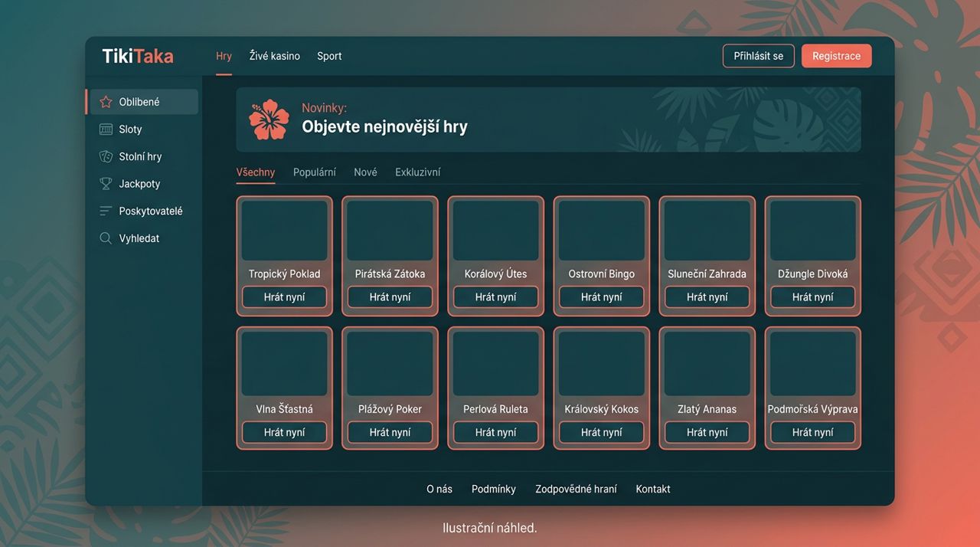Select the Exkluzivní filter tab

click(x=418, y=172)
